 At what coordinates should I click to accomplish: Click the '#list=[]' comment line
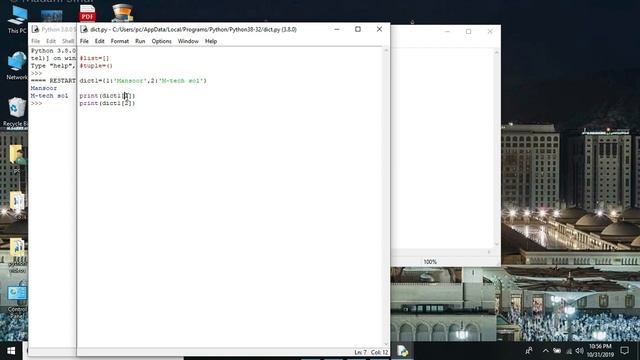click(x=94, y=58)
